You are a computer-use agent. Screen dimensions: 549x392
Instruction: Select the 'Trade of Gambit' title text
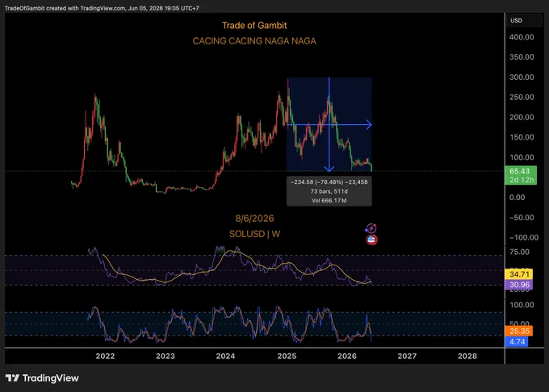tap(254, 26)
